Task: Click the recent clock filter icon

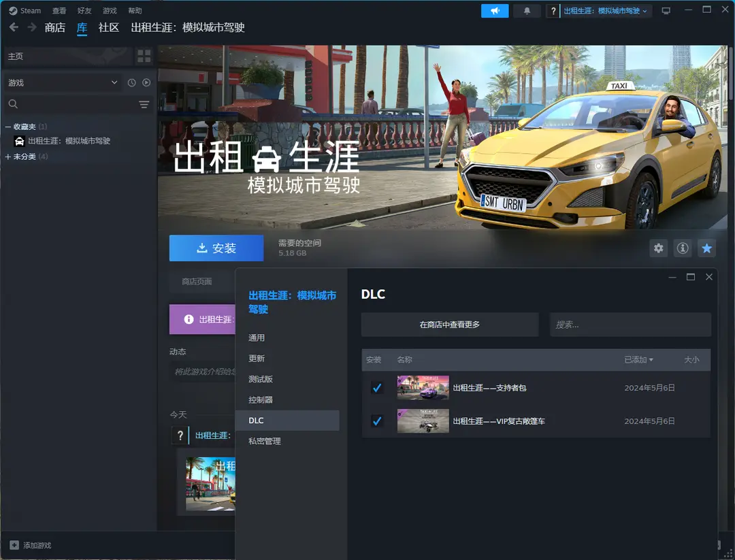Action: [132, 82]
